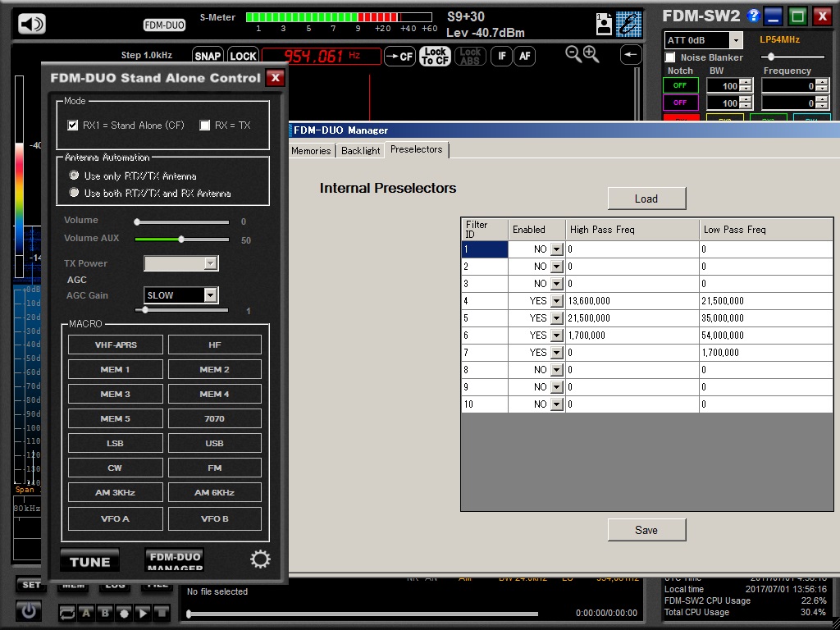840x630 pixels.
Task: Open the FDM-SW2 help question mark
Action: 753,16
